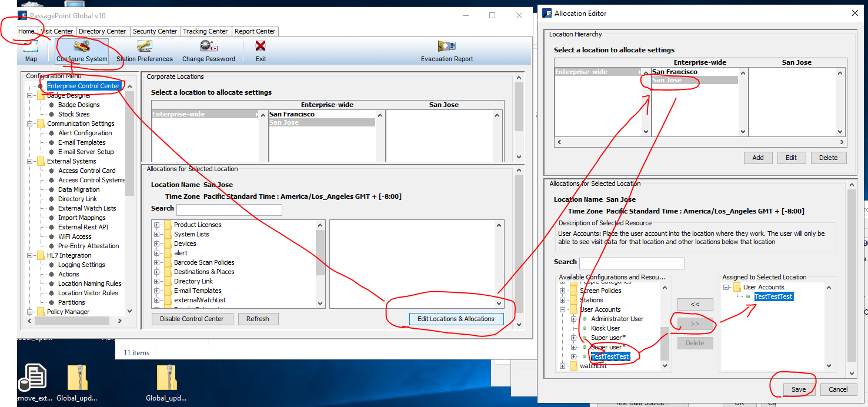Screen dimensions: 868x407
Task: Open Location Visitor Rules tree item
Action: pos(88,293)
